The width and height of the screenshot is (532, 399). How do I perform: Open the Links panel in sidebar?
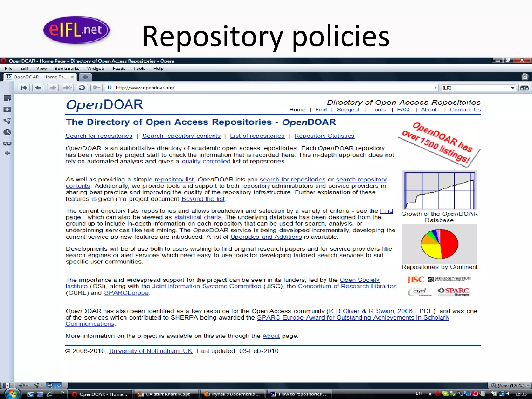(7, 143)
